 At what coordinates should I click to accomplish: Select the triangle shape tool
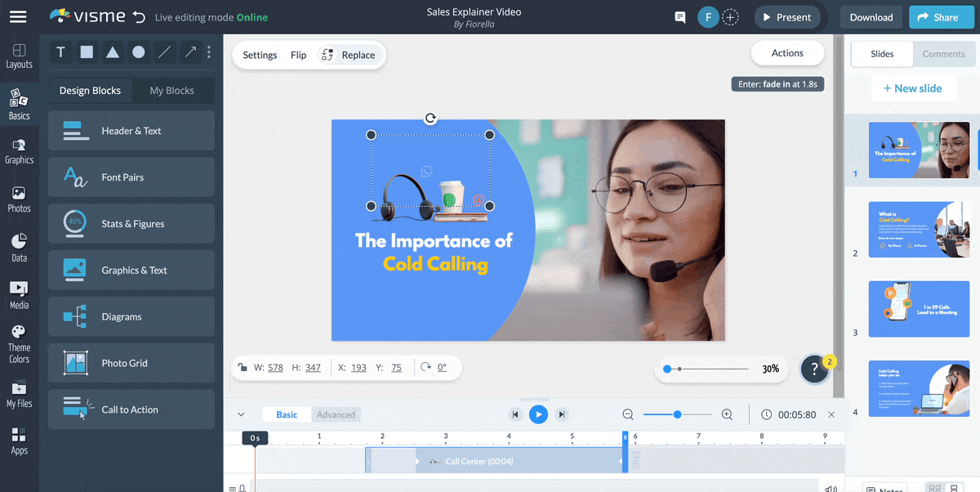[113, 52]
